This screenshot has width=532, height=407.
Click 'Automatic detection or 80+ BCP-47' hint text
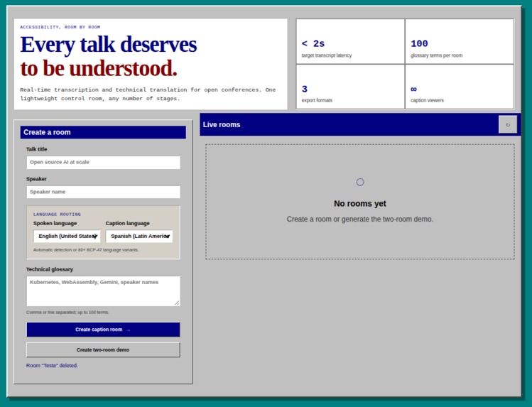[86, 250]
